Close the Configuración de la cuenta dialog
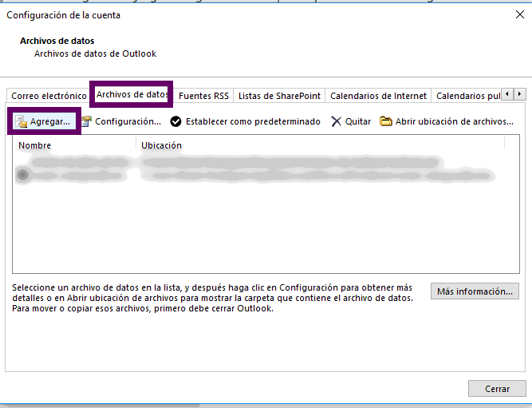Image resolution: width=532 pixels, height=408 pixels. [x=520, y=14]
